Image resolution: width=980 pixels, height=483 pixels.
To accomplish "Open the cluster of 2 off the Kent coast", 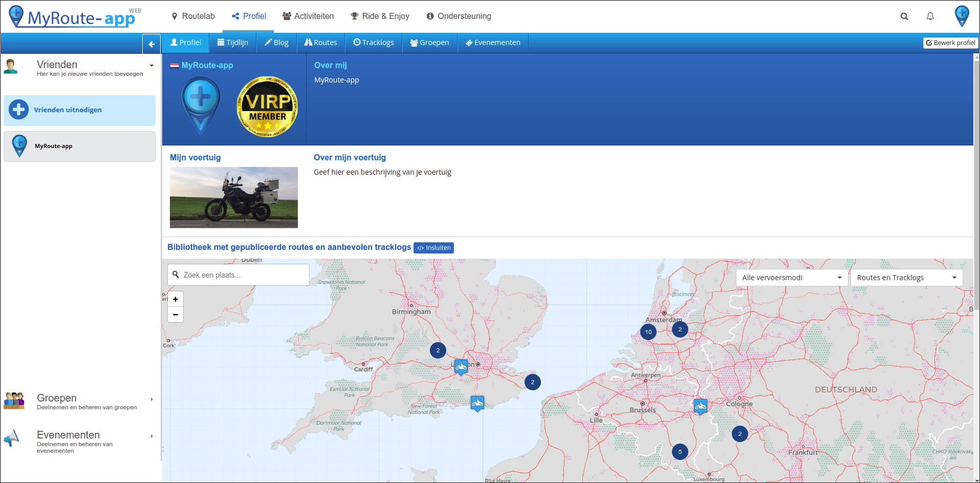I will (x=533, y=382).
